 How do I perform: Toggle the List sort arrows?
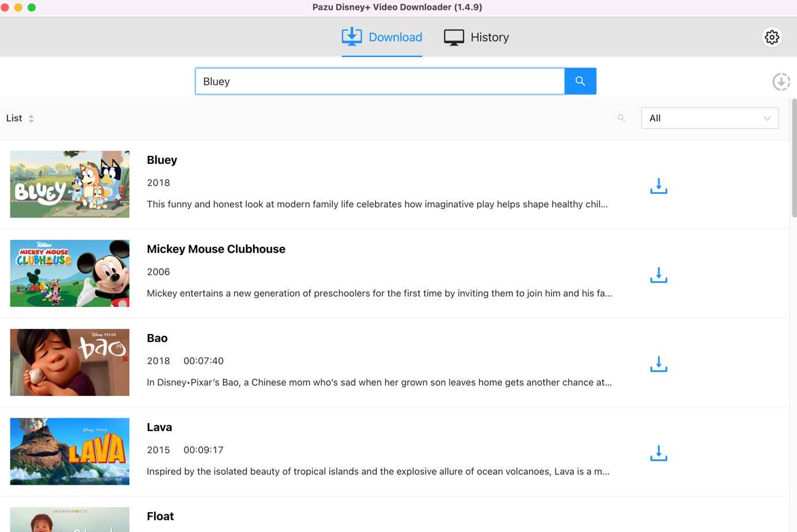[31, 118]
